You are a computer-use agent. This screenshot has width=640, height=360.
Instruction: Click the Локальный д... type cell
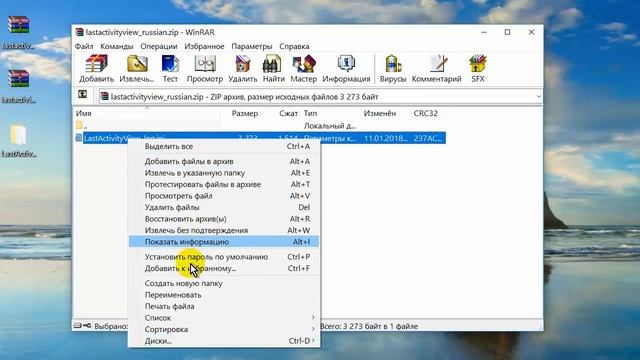pyautogui.click(x=330, y=126)
